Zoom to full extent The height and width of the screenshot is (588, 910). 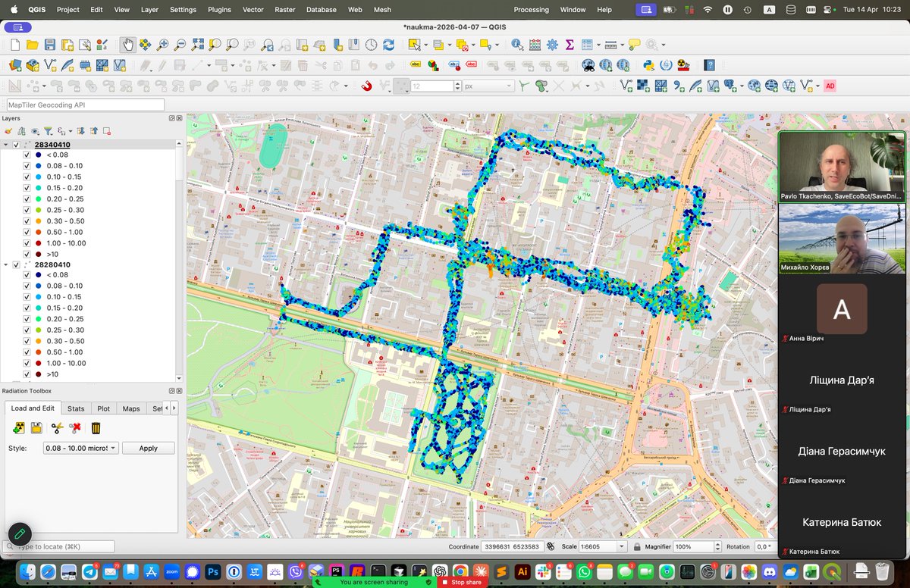[198, 45]
